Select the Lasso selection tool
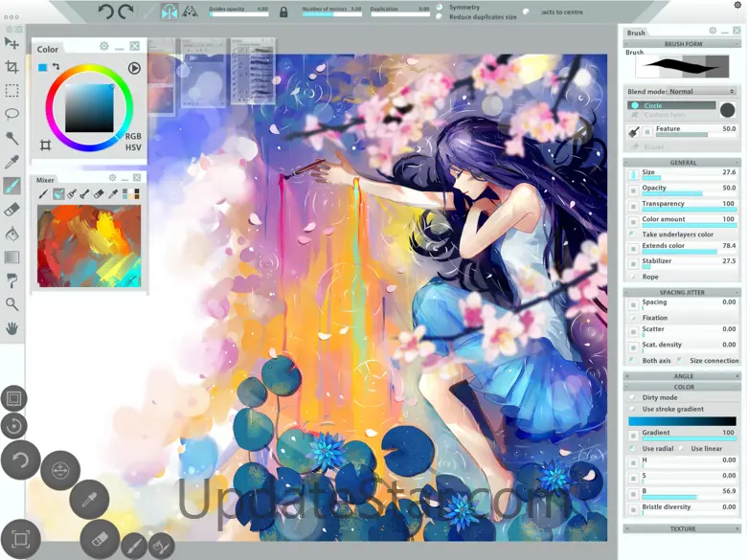The width and height of the screenshot is (747, 560). click(11, 114)
